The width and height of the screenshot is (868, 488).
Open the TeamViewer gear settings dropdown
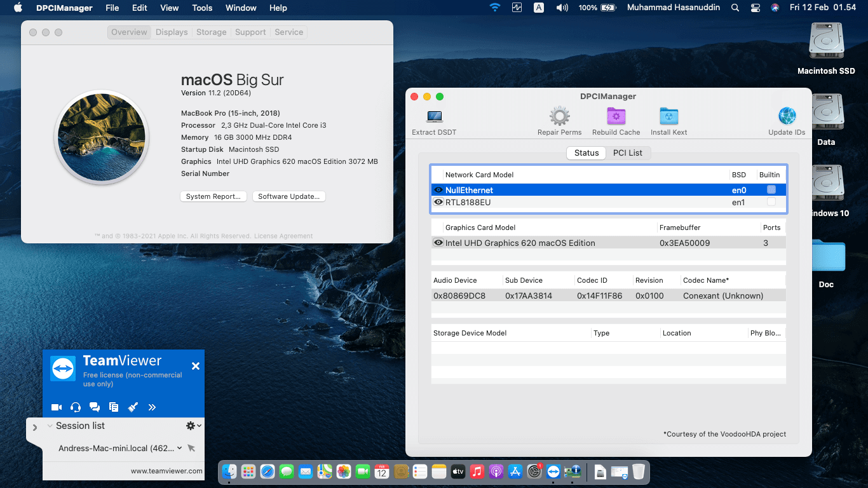click(x=194, y=426)
